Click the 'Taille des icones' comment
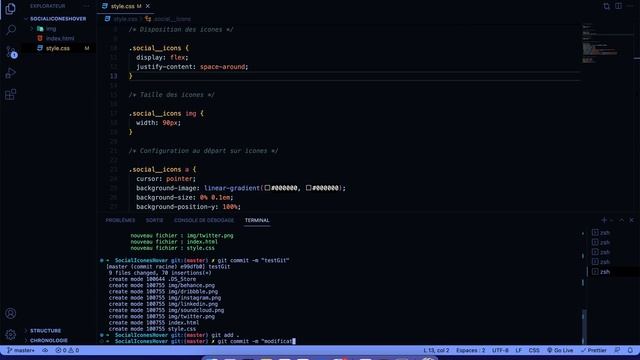640x360 pixels. click(x=171, y=95)
